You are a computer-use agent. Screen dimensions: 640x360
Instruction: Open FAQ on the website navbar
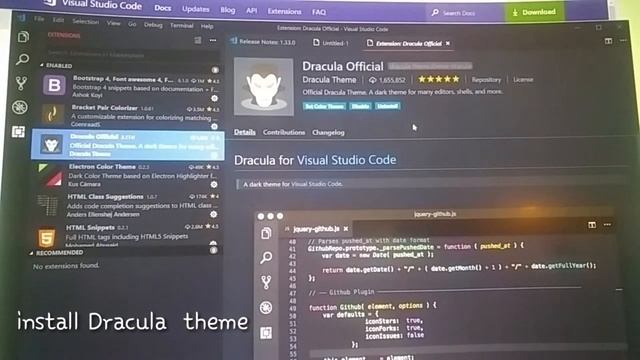tap(319, 12)
